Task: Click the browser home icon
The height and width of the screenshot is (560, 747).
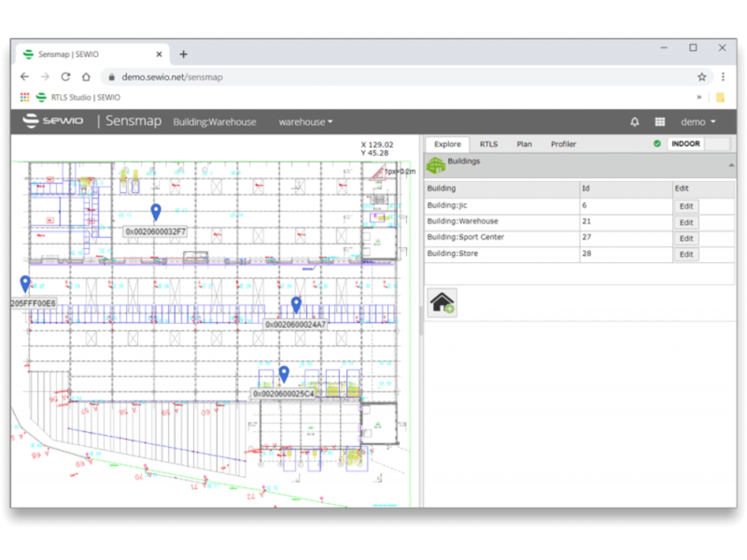Action: [86, 77]
